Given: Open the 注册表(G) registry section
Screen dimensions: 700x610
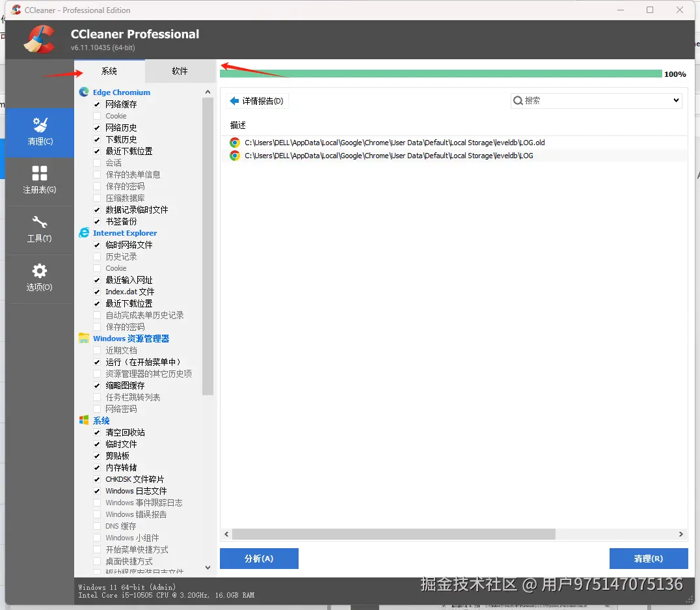Looking at the screenshot, I should click(40, 181).
